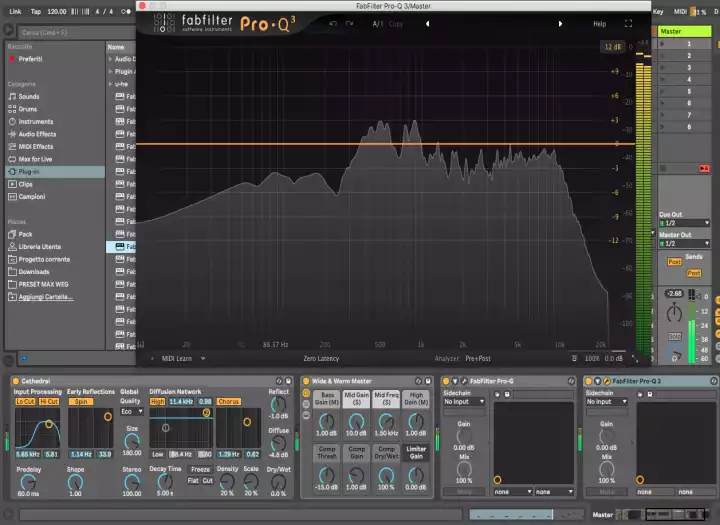Viewport: 720px width, 525px height.
Task: Click Stop All Clips button in Master track
Action: pyautogui.click(x=663, y=168)
